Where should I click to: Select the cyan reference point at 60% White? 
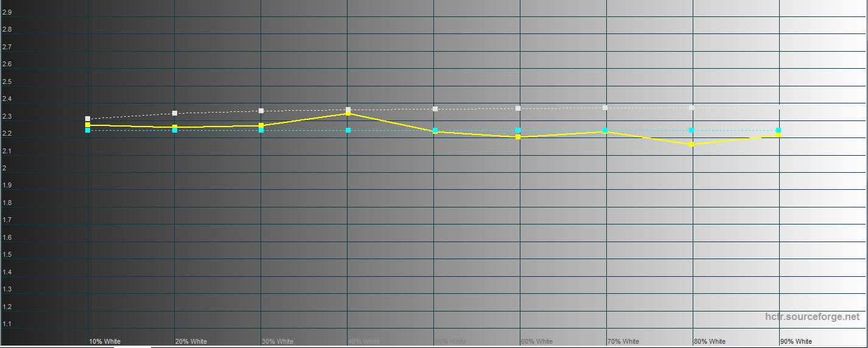[x=518, y=130]
